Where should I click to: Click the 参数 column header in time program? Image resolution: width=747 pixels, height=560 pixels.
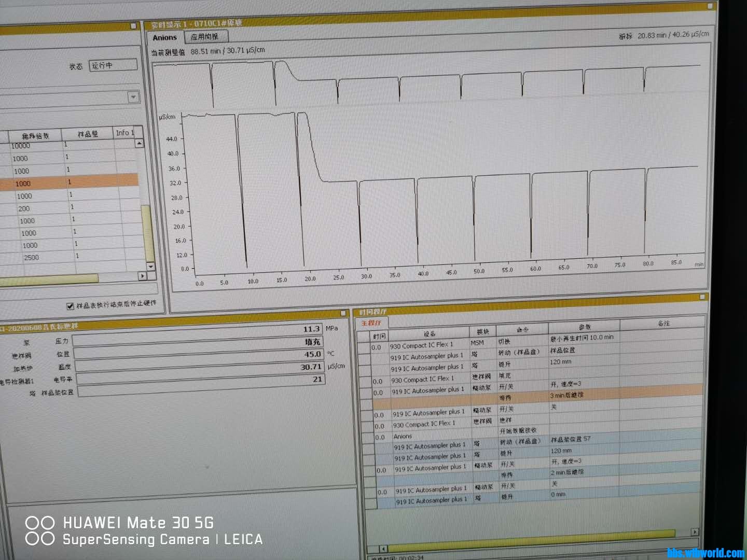[584, 327]
